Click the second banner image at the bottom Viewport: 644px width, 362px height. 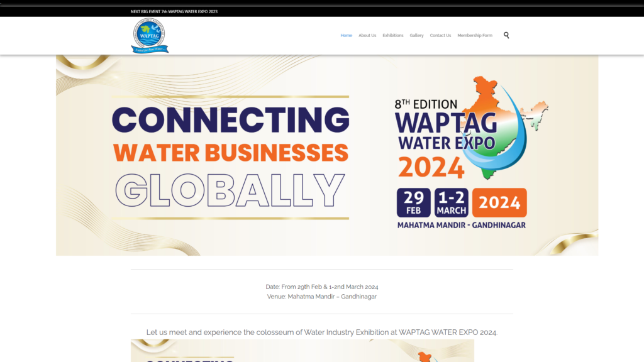pos(303,351)
